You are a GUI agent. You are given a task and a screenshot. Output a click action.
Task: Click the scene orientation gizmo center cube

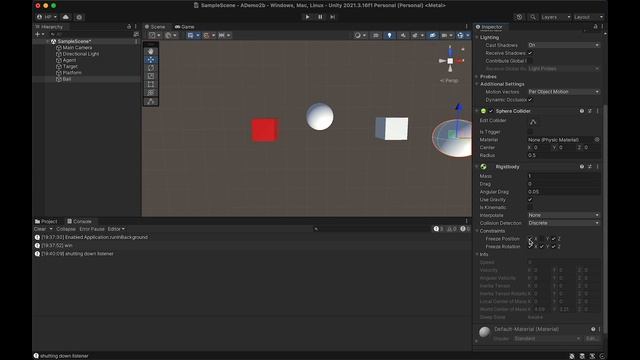[450, 61]
